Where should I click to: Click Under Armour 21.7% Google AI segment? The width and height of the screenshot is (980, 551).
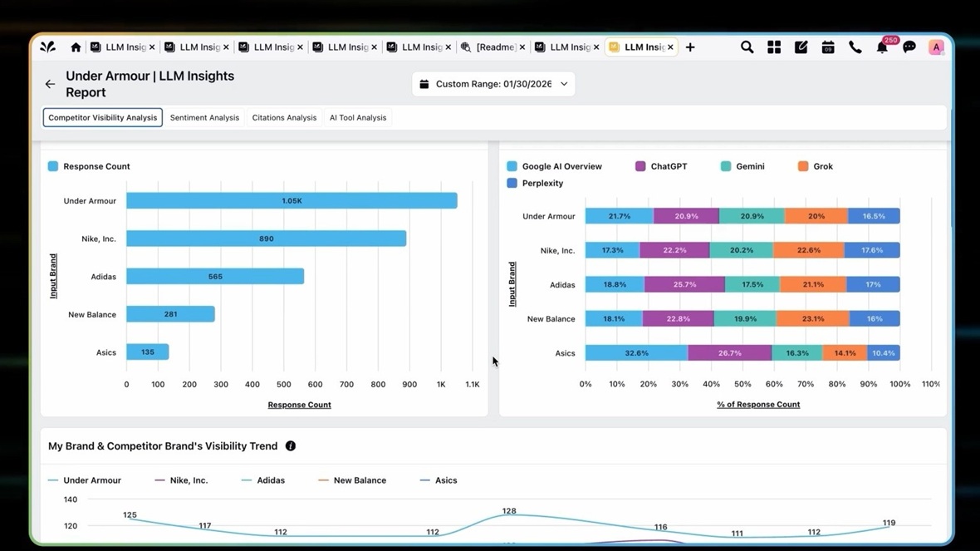click(620, 216)
